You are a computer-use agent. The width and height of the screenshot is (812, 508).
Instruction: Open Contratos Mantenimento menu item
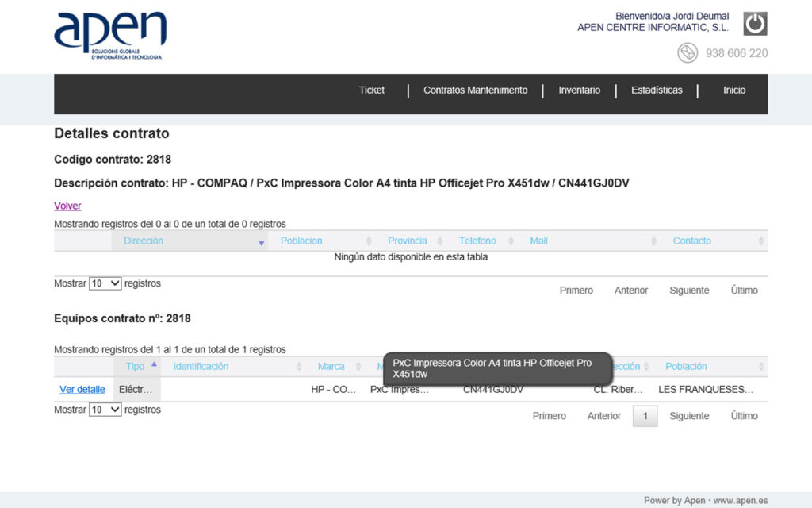(x=475, y=90)
